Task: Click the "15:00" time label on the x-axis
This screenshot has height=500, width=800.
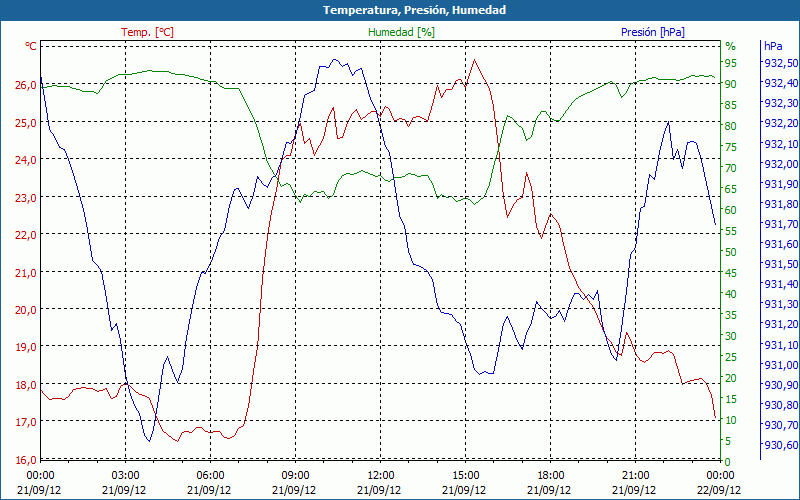Action: click(x=465, y=476)
